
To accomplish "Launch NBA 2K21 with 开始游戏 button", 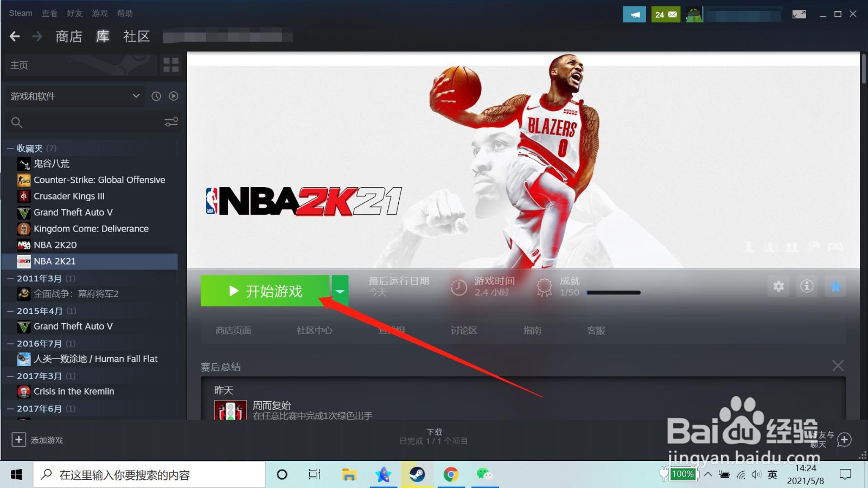I will click(265, 291).
